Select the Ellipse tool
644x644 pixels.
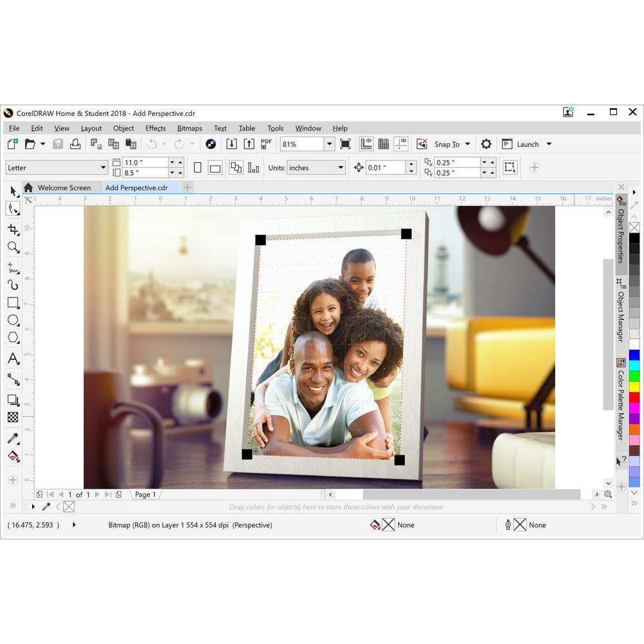pos(14,321)
